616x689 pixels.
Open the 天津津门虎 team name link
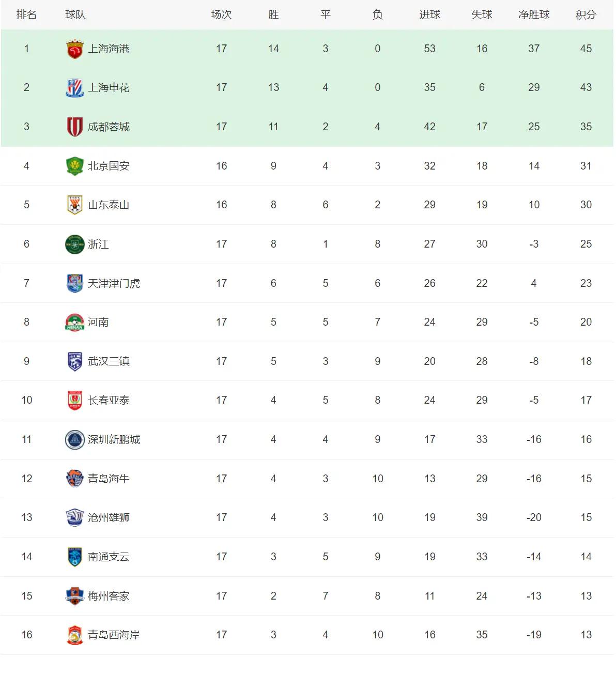(114, 283)
